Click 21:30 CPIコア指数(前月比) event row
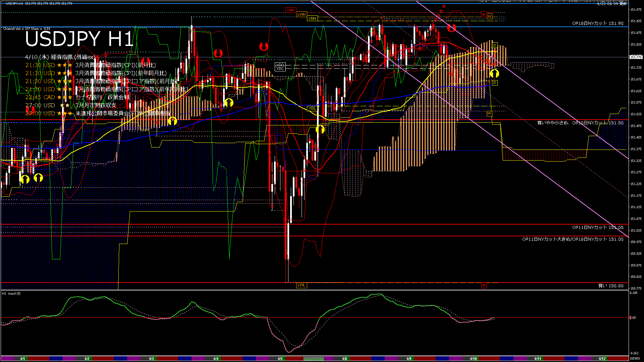The image size is (644, 362). pyautogui.click(x=101, y=81)
